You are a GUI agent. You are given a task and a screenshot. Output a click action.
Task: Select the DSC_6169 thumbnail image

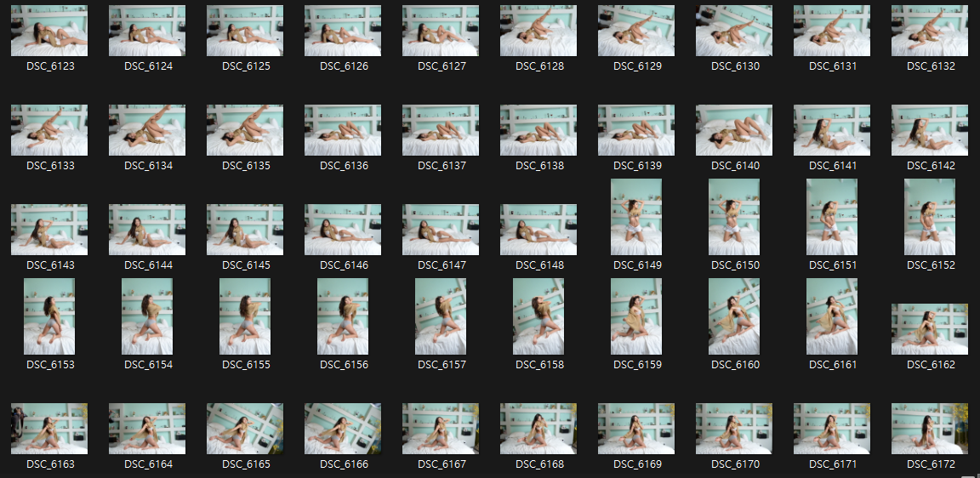(x=636, y=429)
